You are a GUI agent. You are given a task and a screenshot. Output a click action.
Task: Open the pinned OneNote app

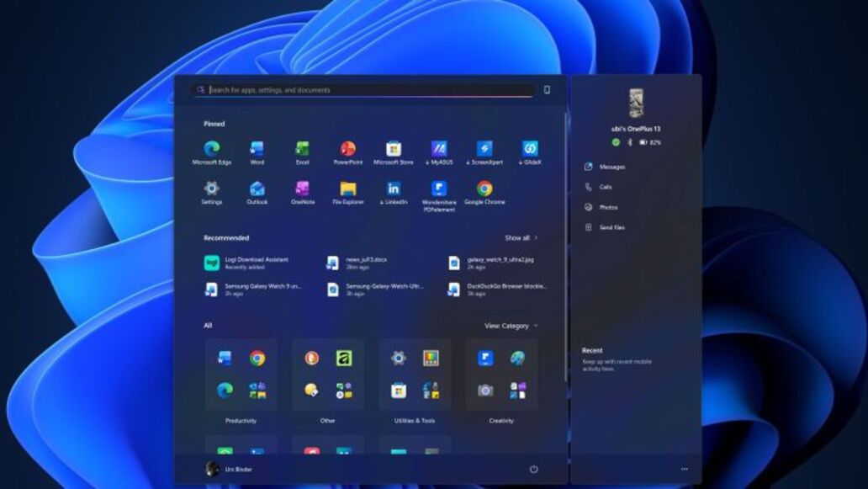tap(302, 192)
